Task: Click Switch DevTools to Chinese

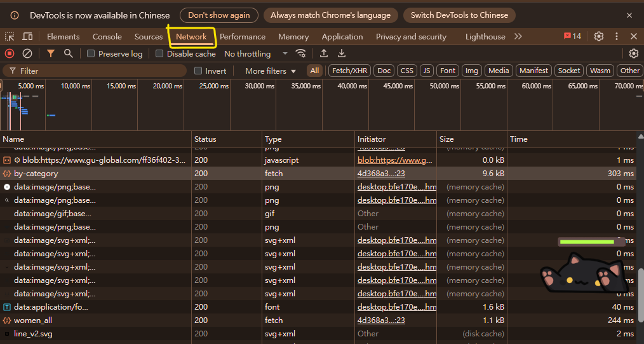Action: [x=459, y=15]
